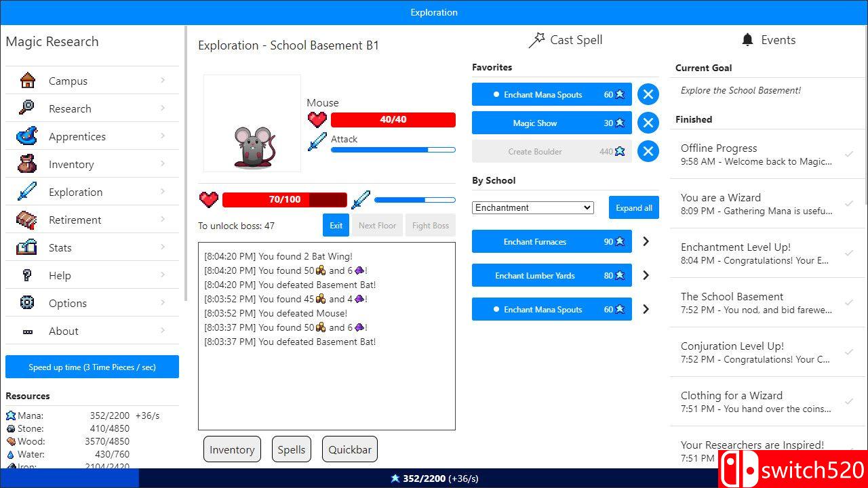Click the Mouse enemy portrait

[x=252, y=123]
